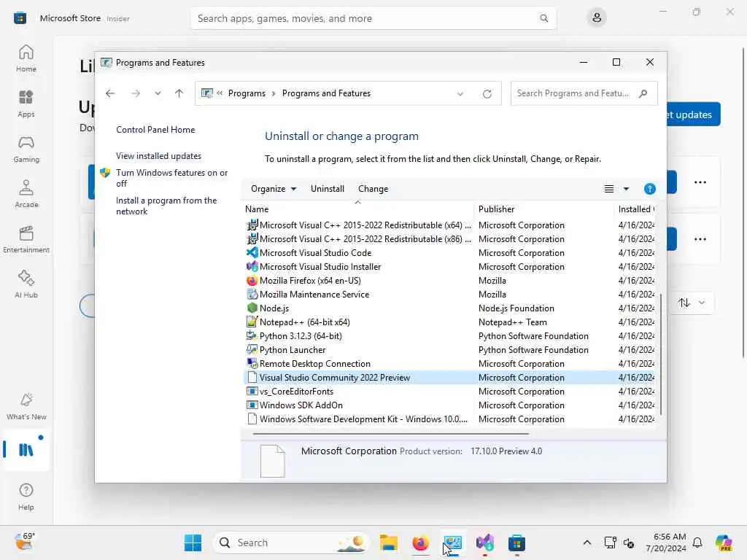Open Turn Windows features on or off
This screenshot has height=560, width=747.
(171, 178)
